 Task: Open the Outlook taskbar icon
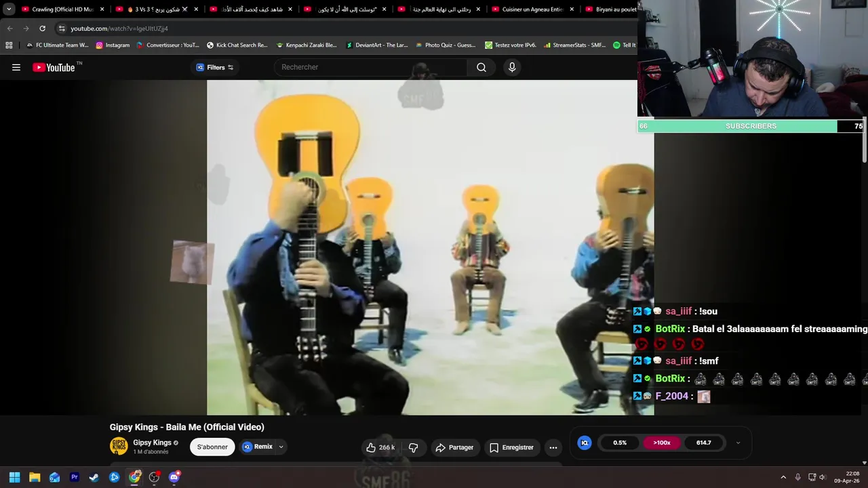coord(54,477)
